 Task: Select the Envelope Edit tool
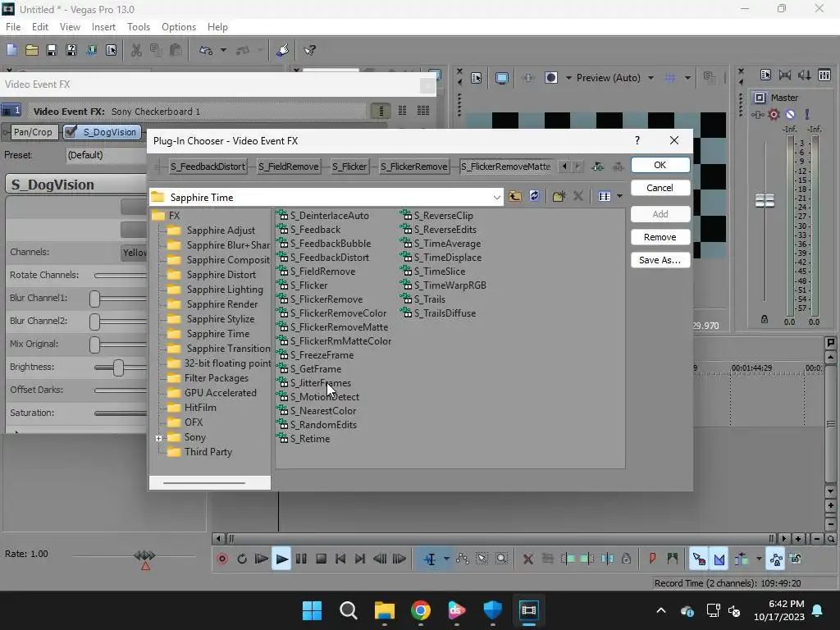click(462, 559)
